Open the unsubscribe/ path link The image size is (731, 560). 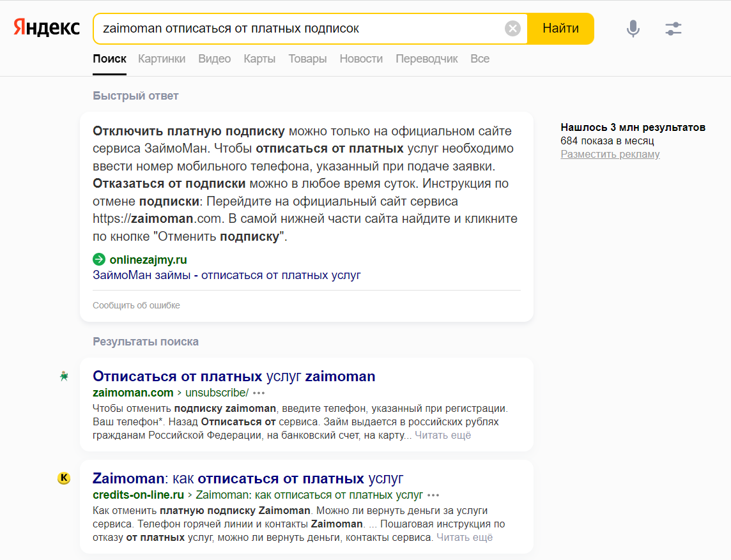217,393
